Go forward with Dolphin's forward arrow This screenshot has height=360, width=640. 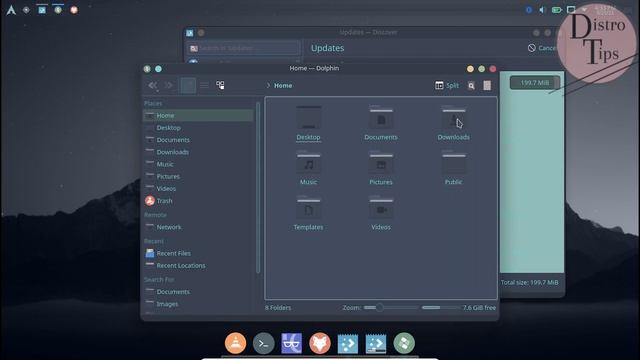[x=168, y=85]
